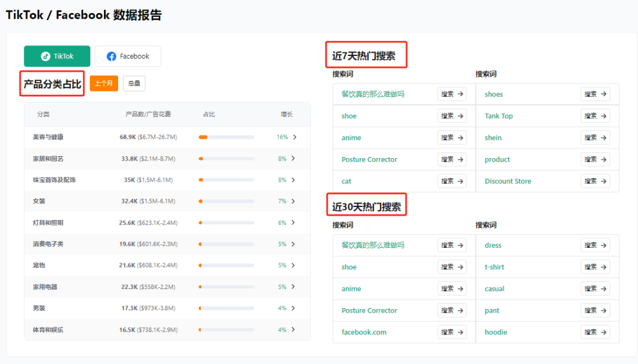Click search button next to t-shirt
This screenshot has height=364, width=638.
pos(595,267)
